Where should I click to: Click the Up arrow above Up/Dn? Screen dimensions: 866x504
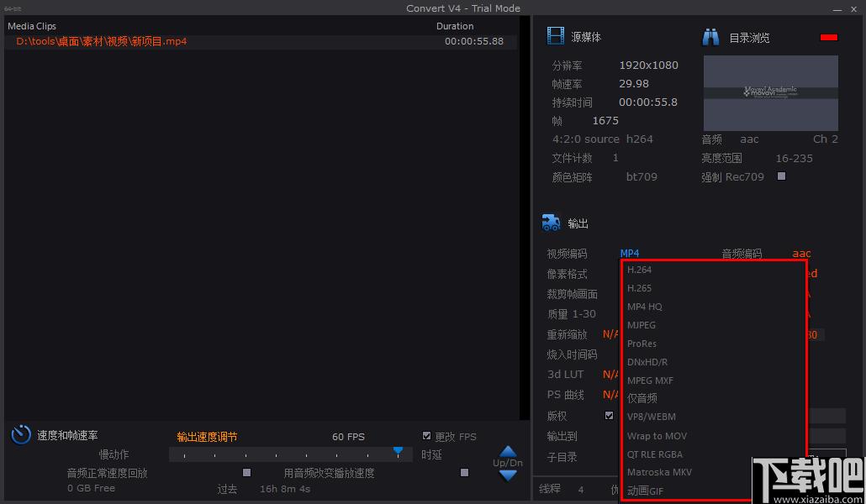(x=508, y=452)
